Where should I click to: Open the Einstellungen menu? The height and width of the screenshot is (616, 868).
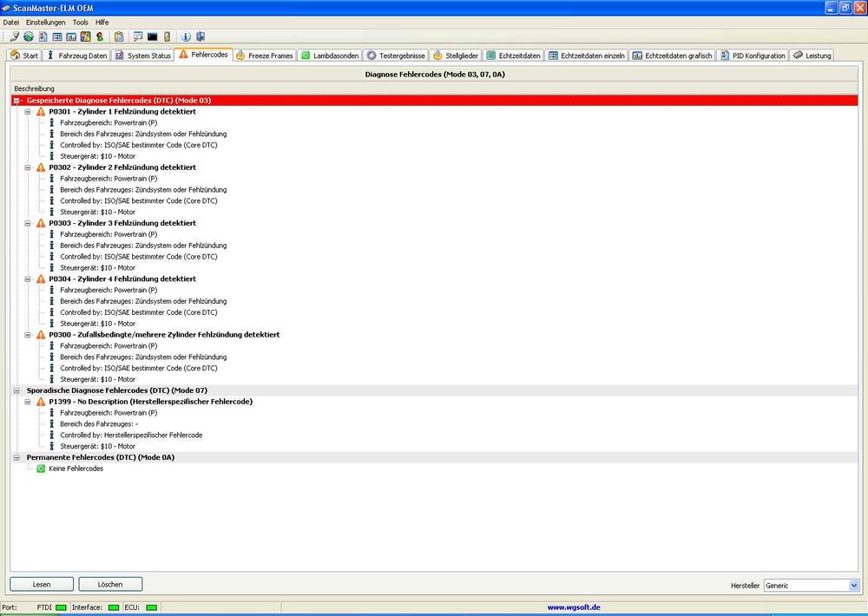pyautogui.click(x=45, y=22)
